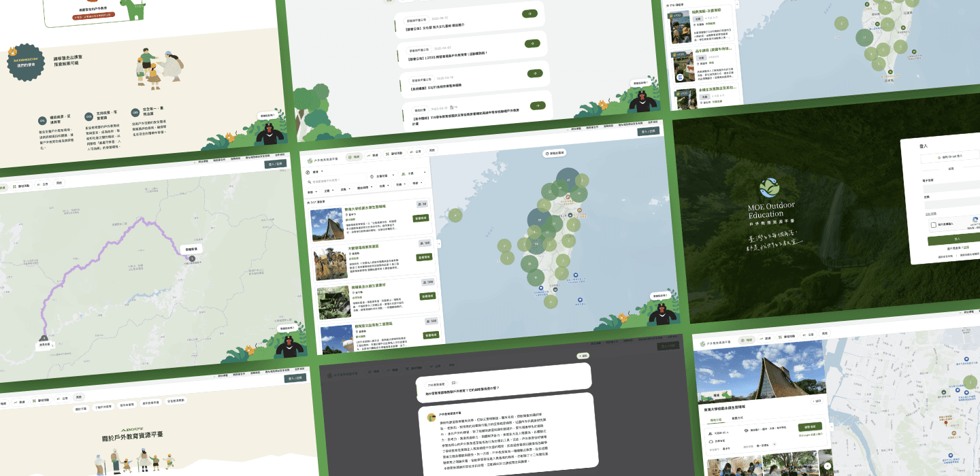Screen dimensions: 980x476
Task: Click Google login button in login window
Action: click(x=949, y=157)
